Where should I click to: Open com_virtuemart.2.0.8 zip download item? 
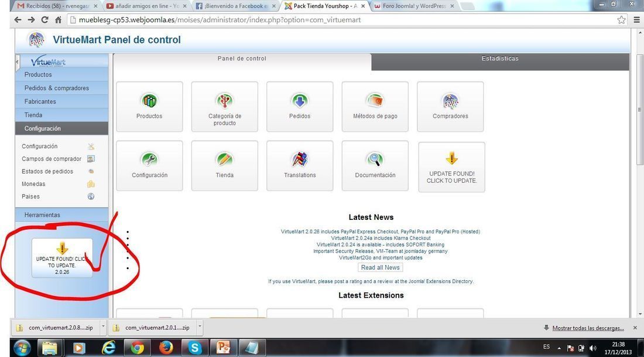tap(56, 328)
